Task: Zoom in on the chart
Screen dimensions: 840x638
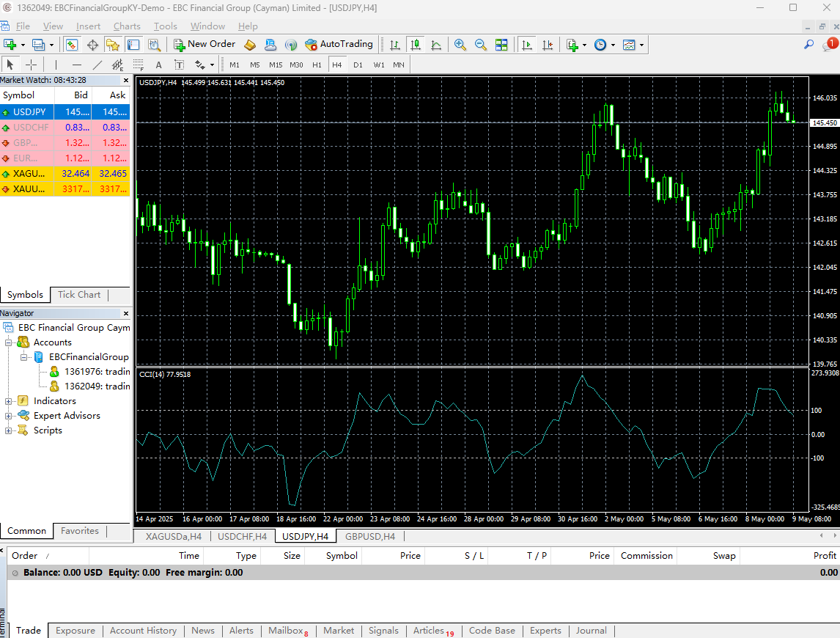Action: pos(460,45)
